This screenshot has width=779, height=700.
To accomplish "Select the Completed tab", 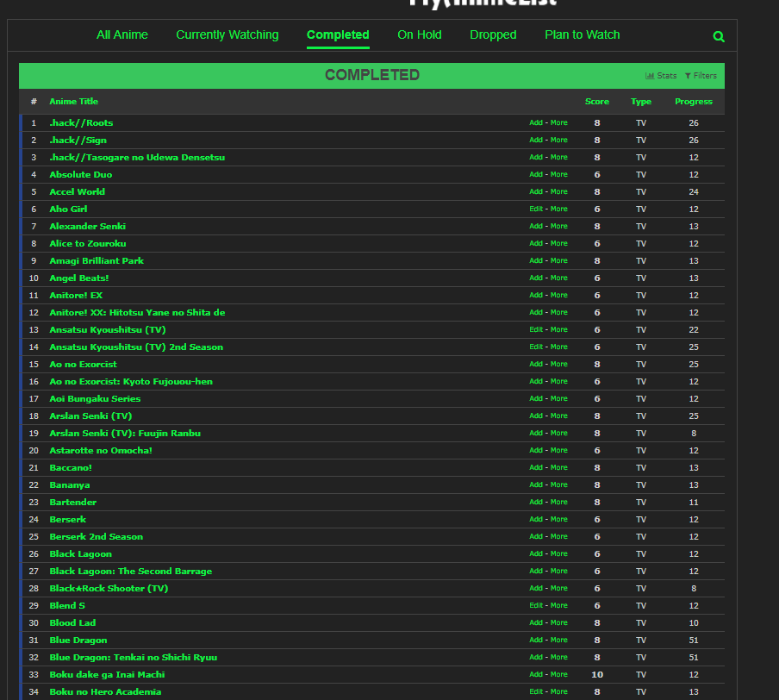I will point(338,34).
